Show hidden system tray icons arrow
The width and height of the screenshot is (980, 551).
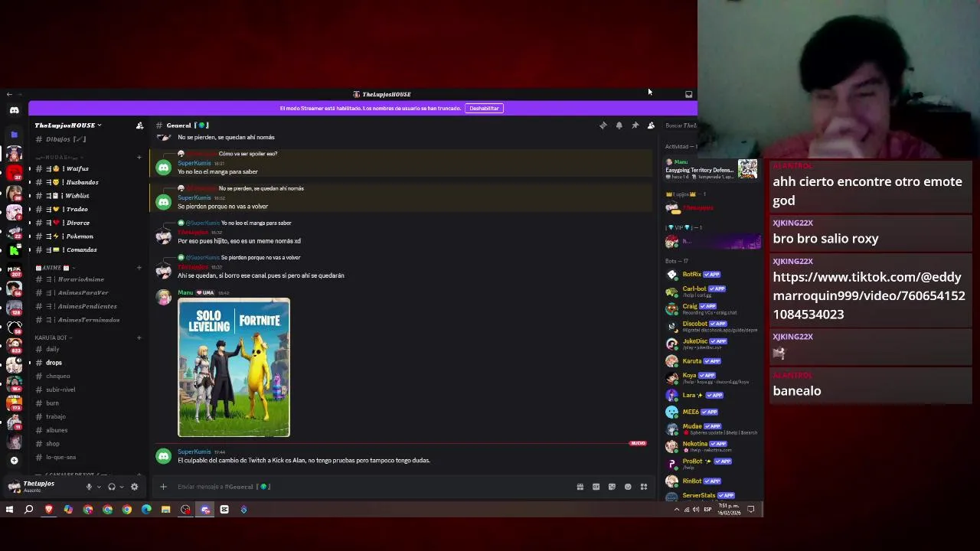tap(676, 510)
